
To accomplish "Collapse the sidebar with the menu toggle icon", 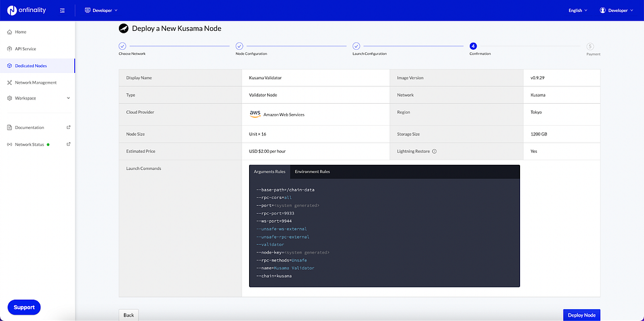I will click(62, 10).
